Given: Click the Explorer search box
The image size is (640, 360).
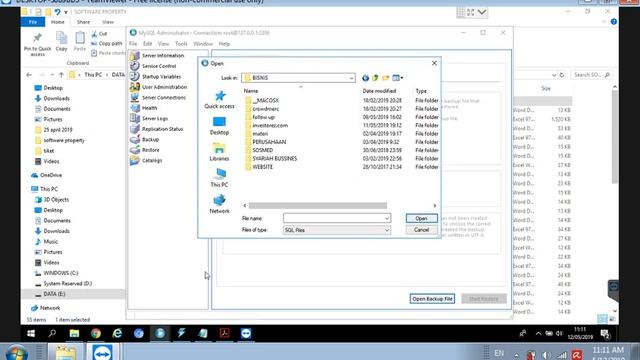Looking at the screenshot, I should 591,75.
